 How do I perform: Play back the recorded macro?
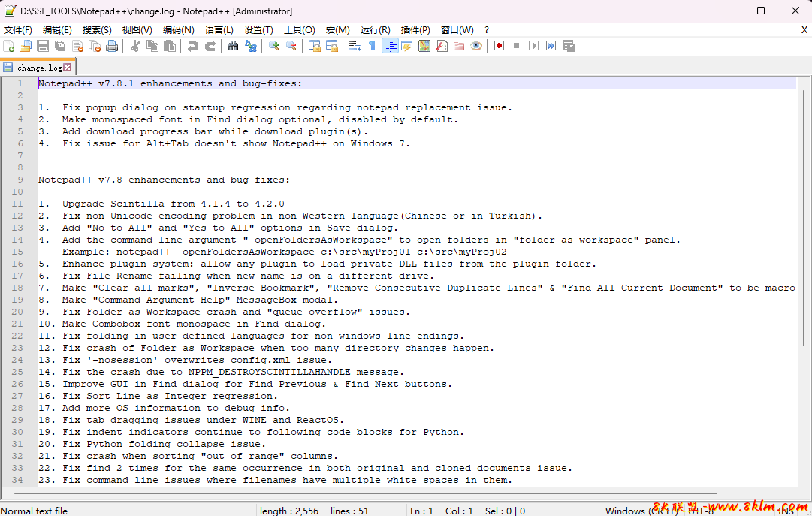[533, 46]
